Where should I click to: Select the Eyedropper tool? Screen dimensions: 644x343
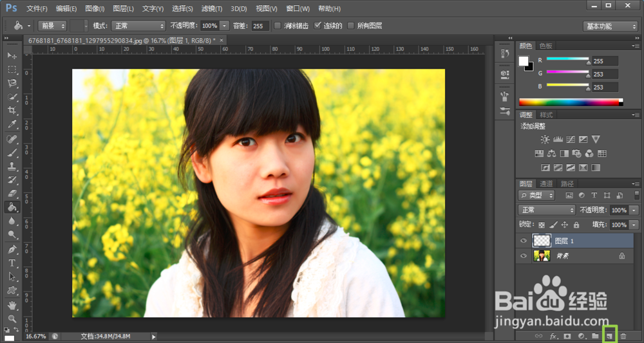(12, 124)
